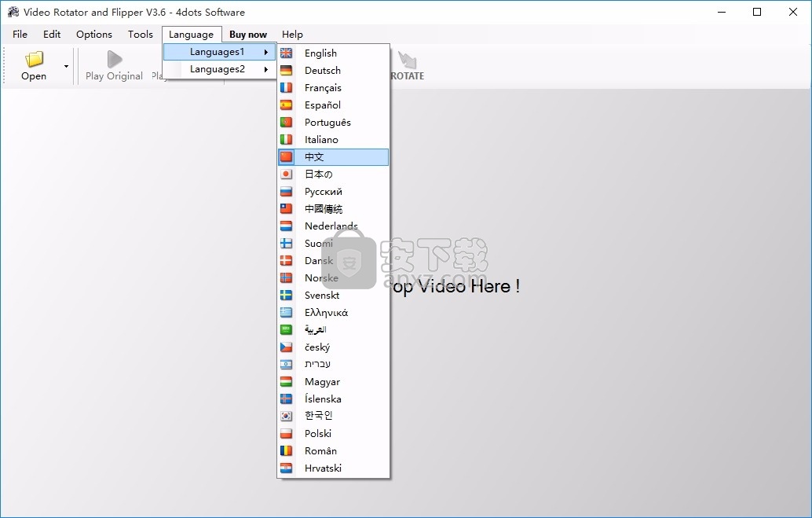Click the Portuguese flag icon beside Português

[286, 123]
